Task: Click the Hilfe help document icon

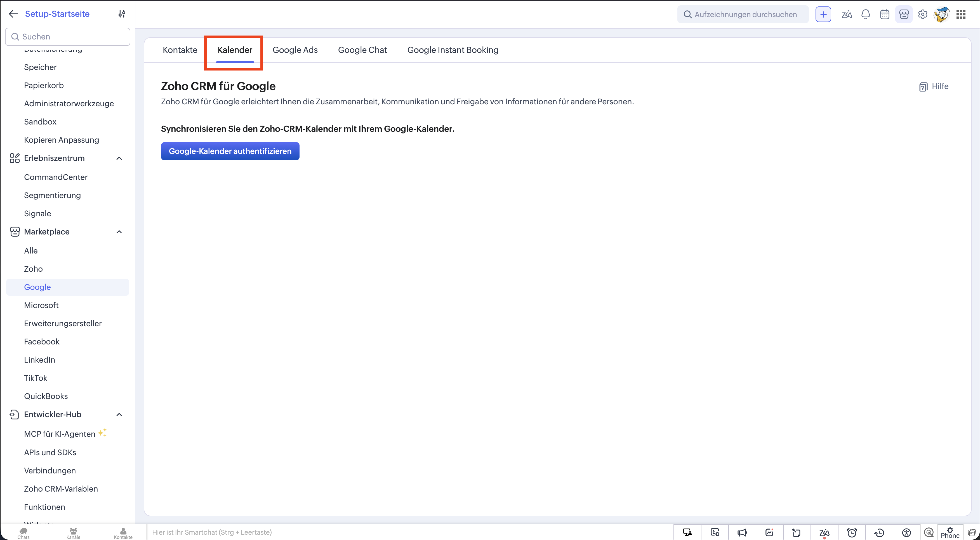Action: [923, 87]
